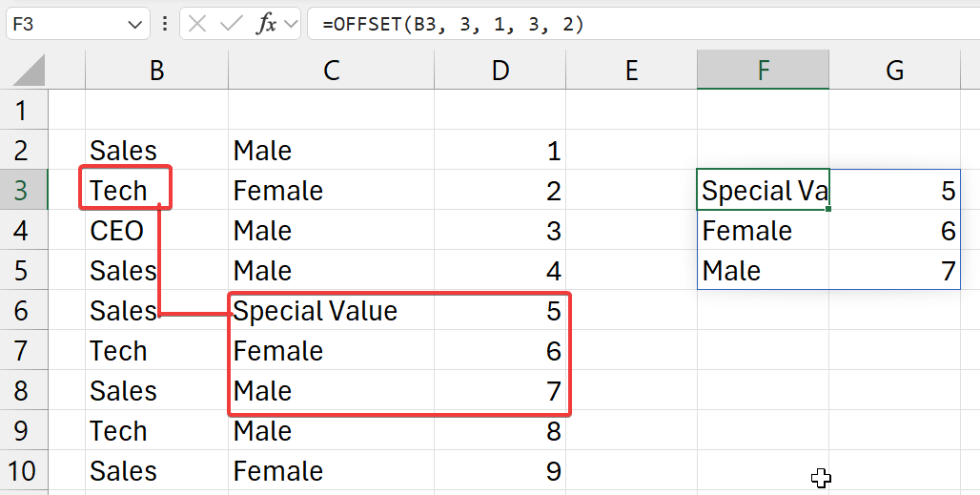
Task: Select column G header
Action: click(x=894, y=70)
